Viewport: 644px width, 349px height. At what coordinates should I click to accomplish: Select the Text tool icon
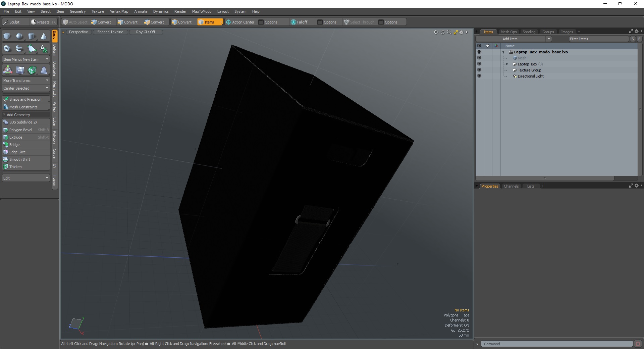point(44,49)
